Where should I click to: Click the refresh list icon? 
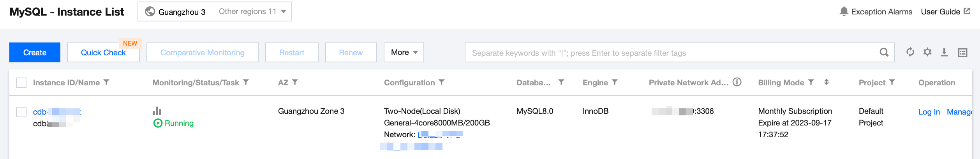(910, 52)
